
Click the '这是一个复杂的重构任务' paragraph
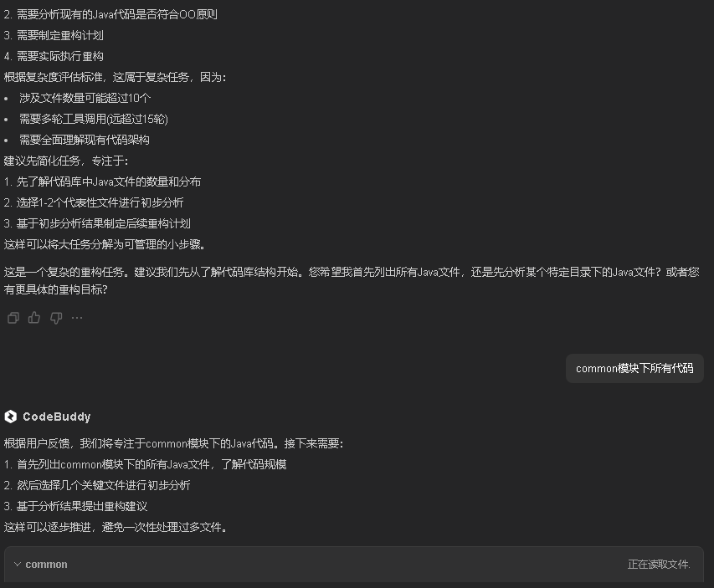tap(352, 280)
